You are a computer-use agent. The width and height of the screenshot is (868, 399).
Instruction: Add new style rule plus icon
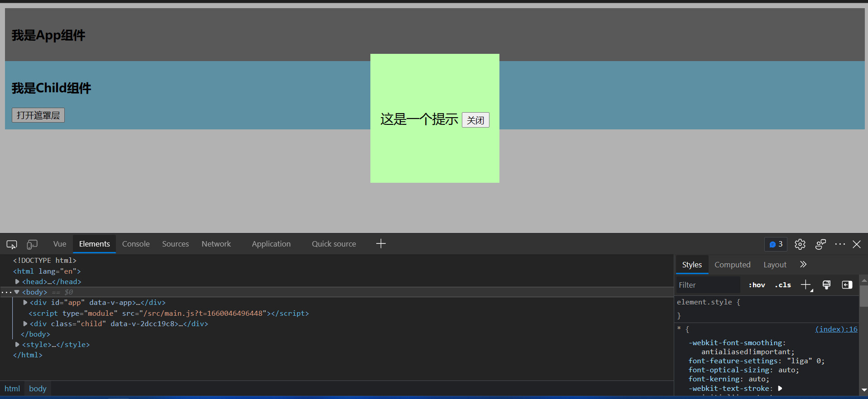(806, 285)
